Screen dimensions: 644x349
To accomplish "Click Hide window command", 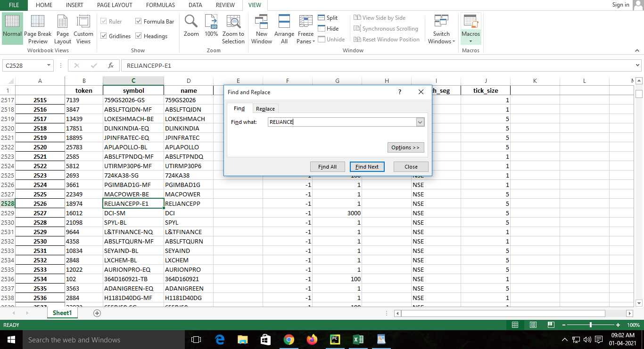I will coord(328,29).
